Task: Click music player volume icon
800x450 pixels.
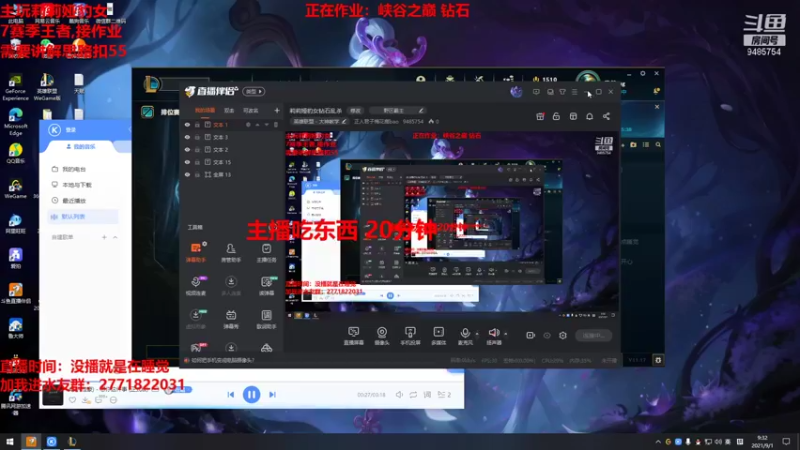Action: click(399, 394)
